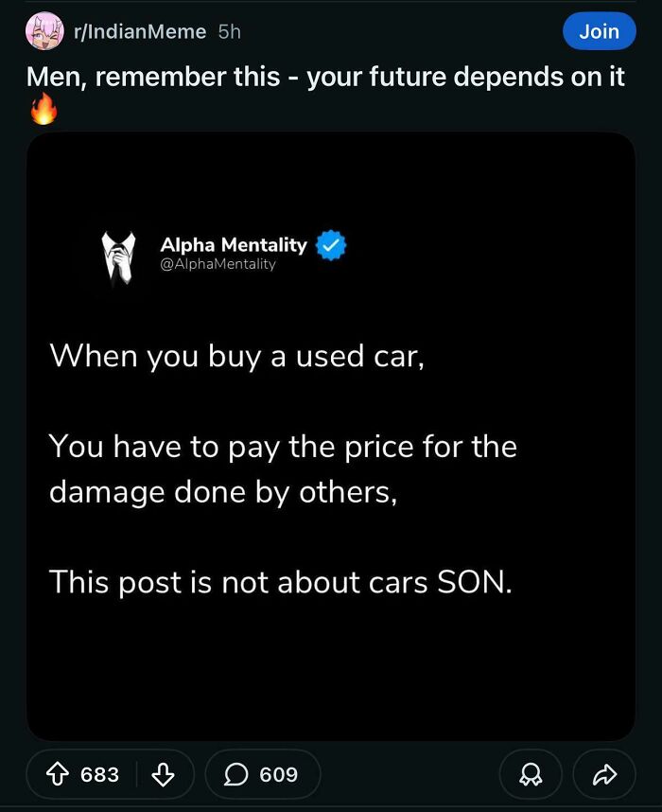Click the Alpha Mentality profile picture

[119, 254]
